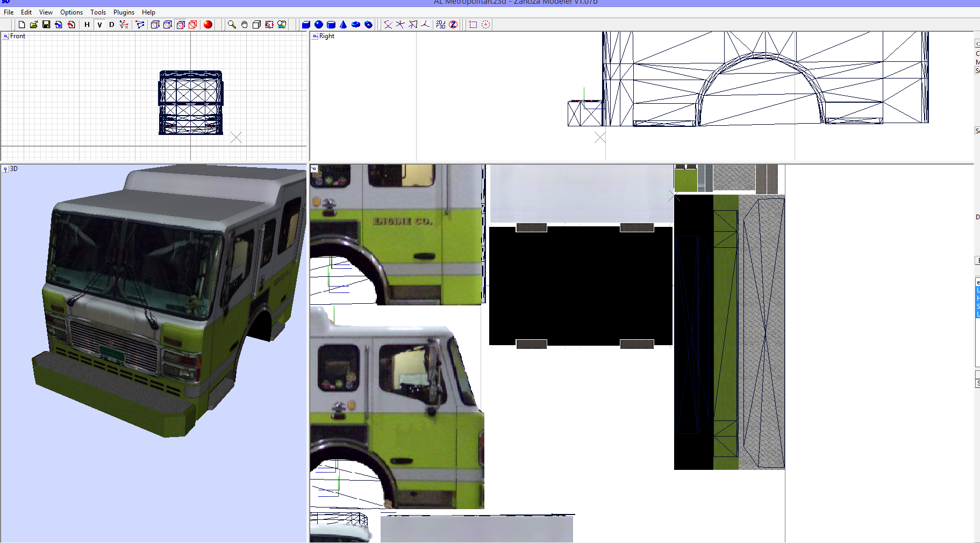Viewport: 980px width, 543px height.
Task: Create a torus primitive
Action: point(356,24)
